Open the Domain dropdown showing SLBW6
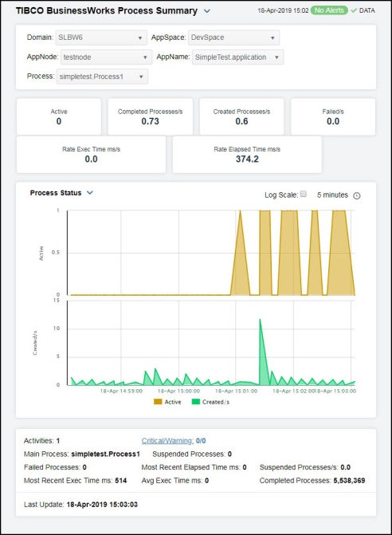392x535 pixels. (101, 37)
